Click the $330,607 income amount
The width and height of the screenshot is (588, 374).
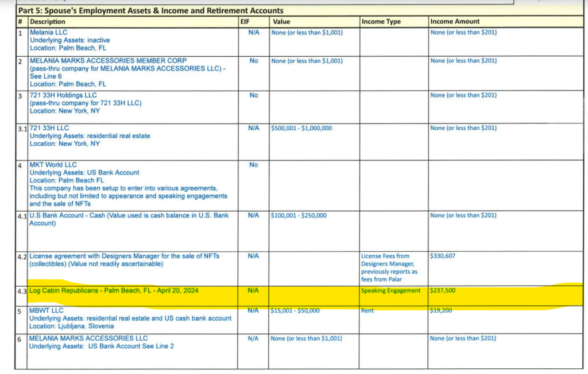pos(443,256)
